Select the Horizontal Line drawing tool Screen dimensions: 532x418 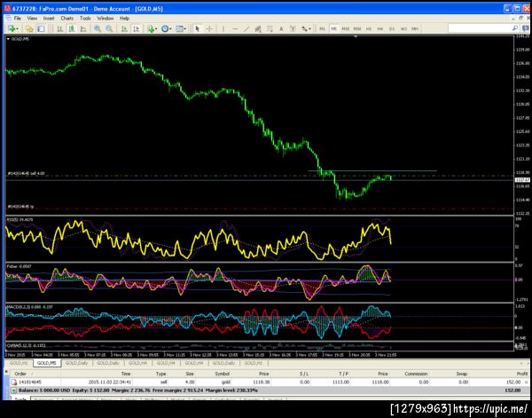(234, 29)
